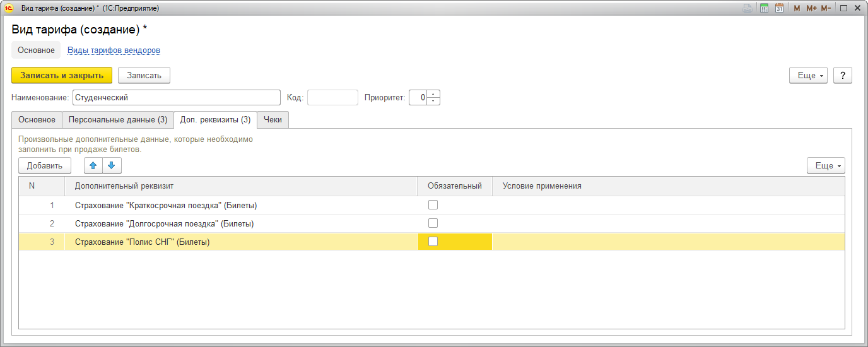Open help with the question mark button
This screenshot has width=868, height=347.
click(843, 75)
